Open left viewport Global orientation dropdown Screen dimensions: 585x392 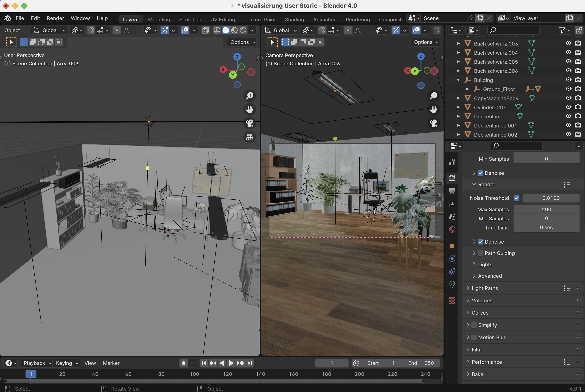[x=49, y=31]
